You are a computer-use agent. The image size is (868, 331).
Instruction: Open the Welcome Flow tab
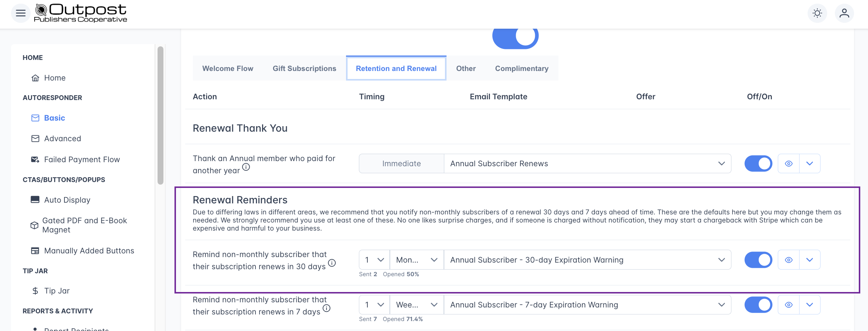point(227,68)
